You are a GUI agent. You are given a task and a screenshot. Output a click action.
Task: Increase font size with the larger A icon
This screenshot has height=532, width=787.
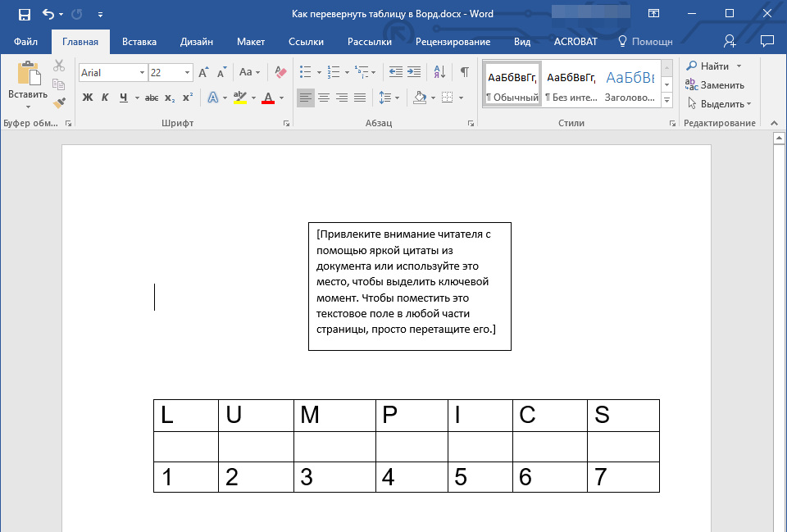pos(203,72)
